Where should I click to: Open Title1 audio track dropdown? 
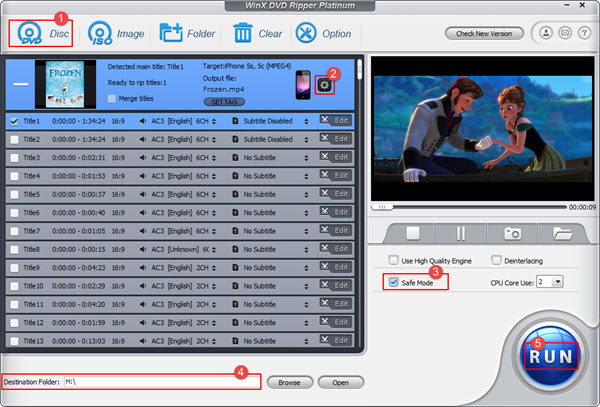point(214,121)
